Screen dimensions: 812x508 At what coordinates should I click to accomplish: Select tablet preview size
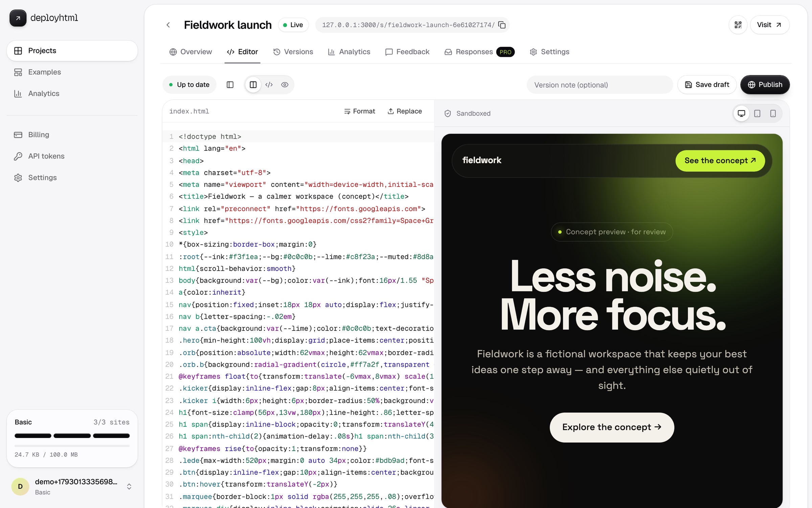coord(757,113)
